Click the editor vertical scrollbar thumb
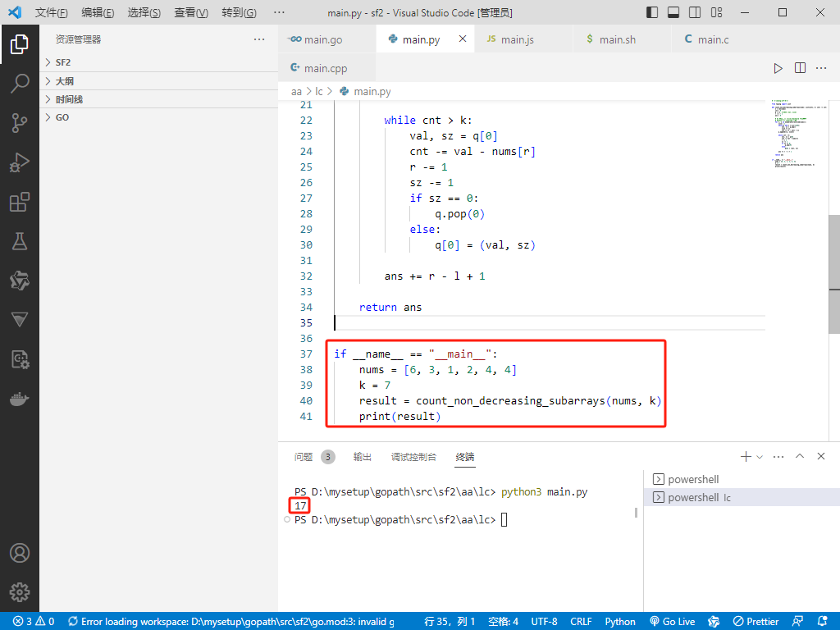The width and height of the screenshot is (840, 630). tap(834, 274)
